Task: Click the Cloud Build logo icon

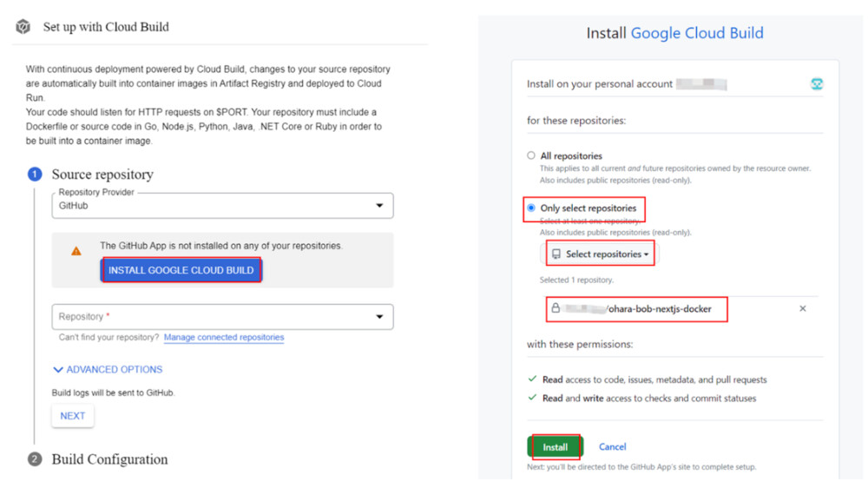Action: 23,27
